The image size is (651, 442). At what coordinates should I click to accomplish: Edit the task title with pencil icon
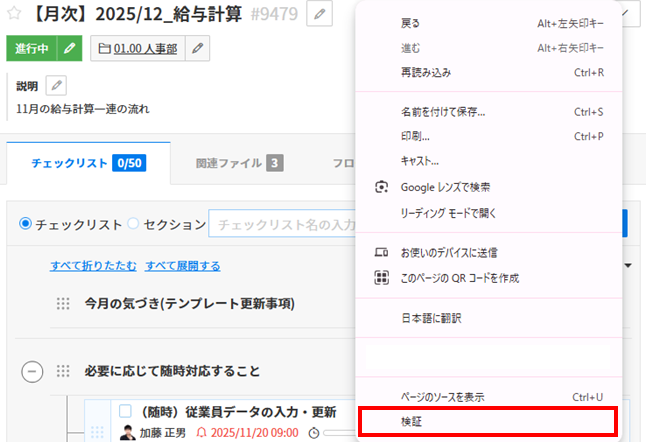coord(320,14)
